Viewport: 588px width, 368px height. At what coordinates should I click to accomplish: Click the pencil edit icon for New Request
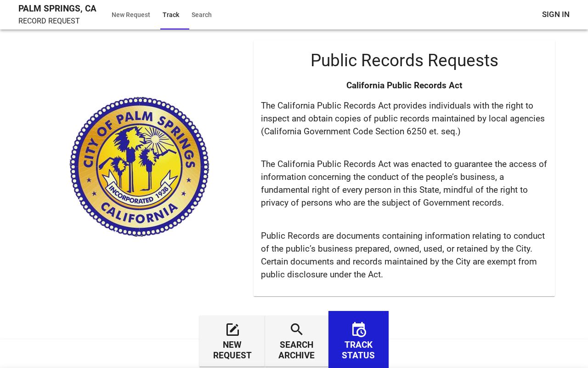point(232,329)
